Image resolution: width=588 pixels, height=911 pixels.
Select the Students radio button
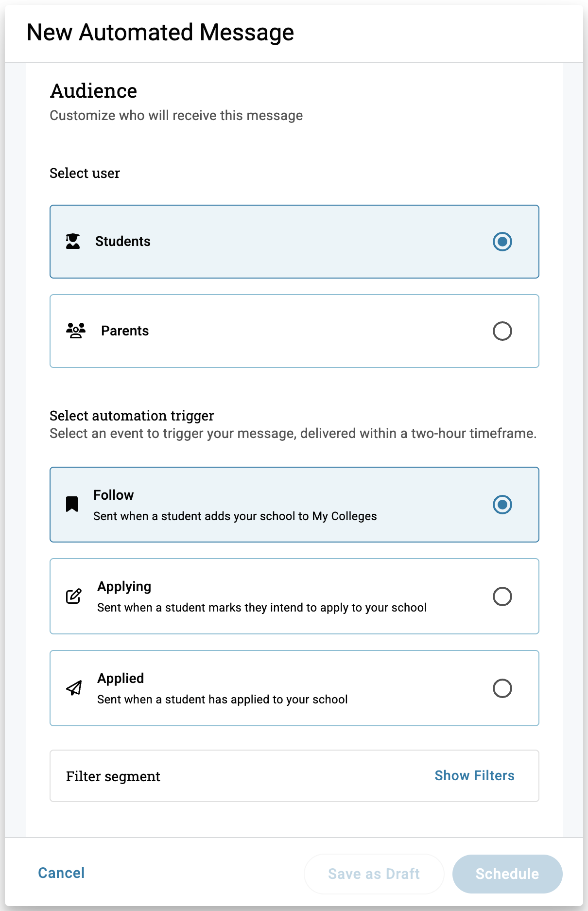(502, 242)
